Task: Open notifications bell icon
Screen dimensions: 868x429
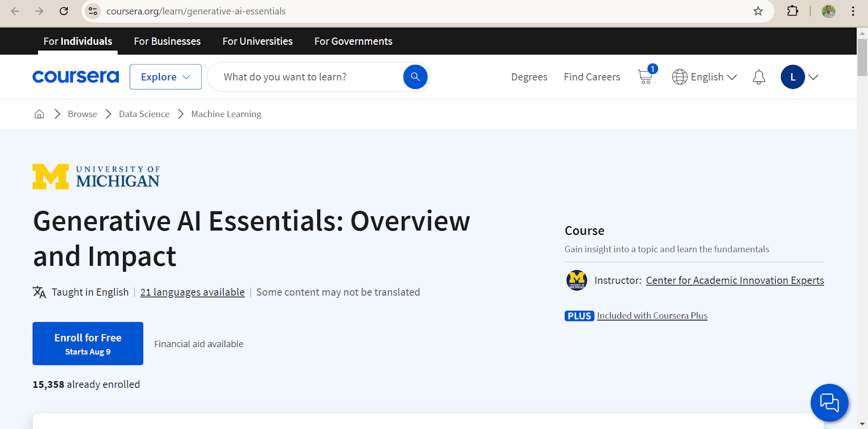Action: (x=759, y=77)
